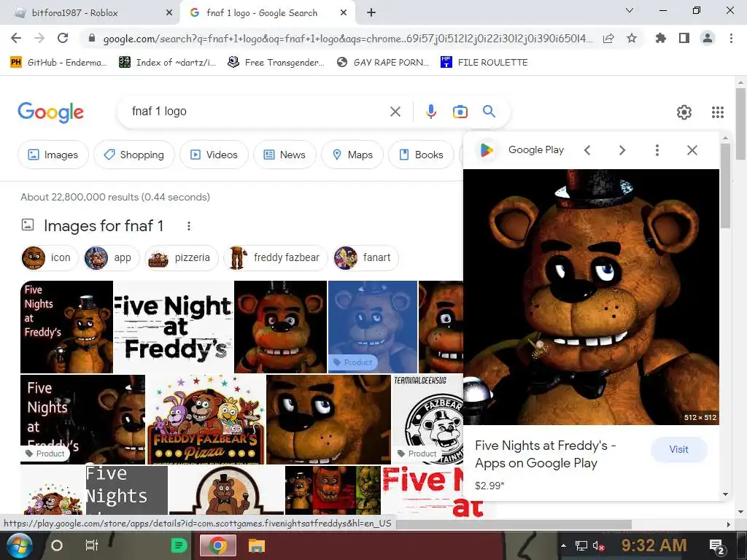The height and width of the screenshot is (560, 747).
Task: Show hidden system tray icons
Action: [564, 545]
